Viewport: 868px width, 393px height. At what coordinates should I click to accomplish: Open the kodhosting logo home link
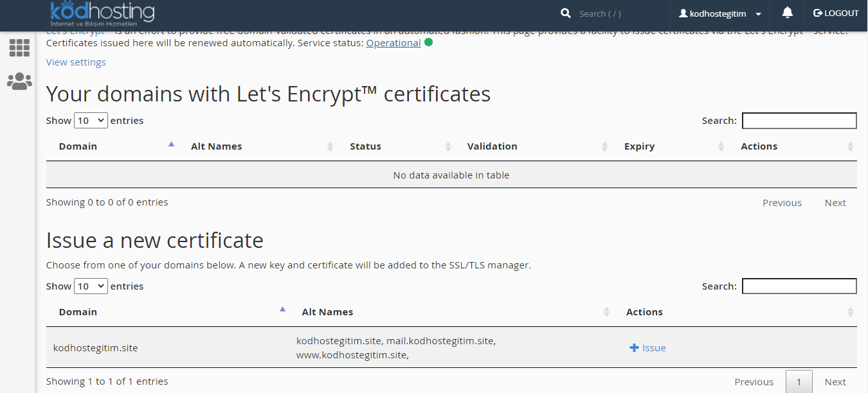tap(102, 13)
